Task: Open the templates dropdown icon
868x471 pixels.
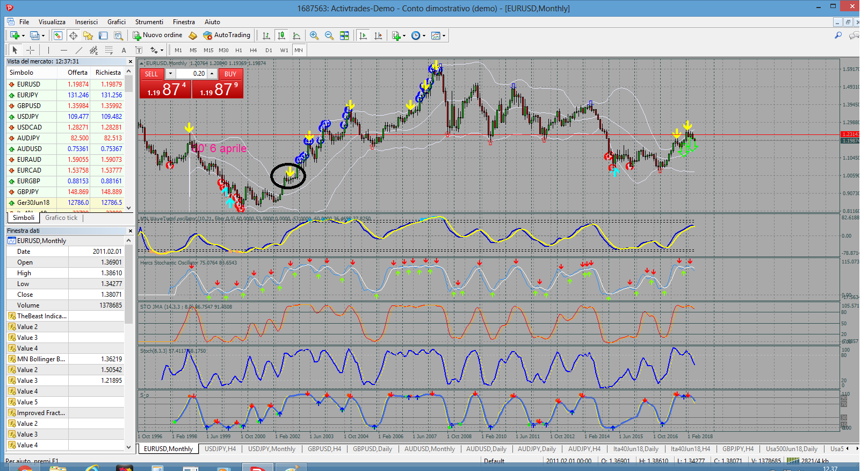Action: tap(436, 35)
